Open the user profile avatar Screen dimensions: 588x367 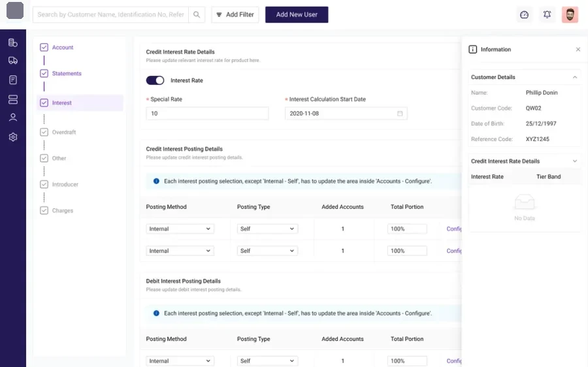coord(570,14)
